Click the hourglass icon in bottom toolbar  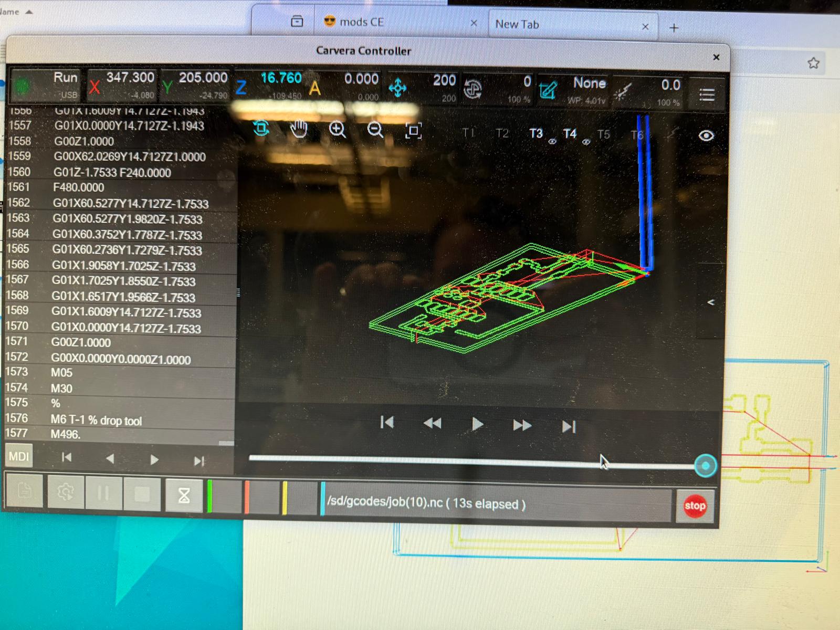click(x=184, y=495)
